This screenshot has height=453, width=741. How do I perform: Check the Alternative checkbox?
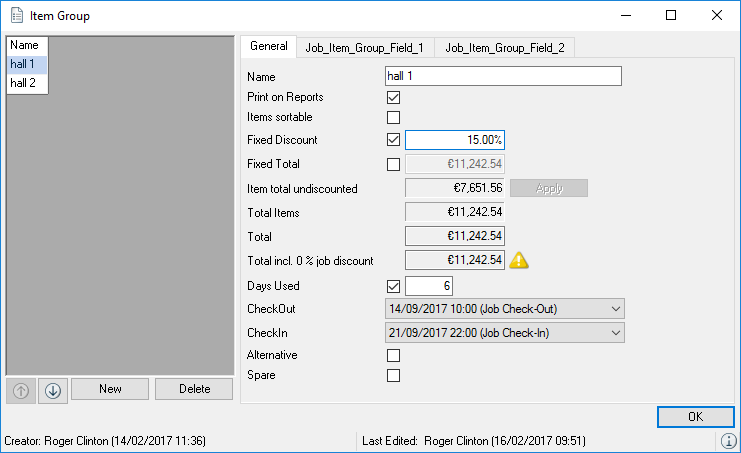[x=393, y=355]
